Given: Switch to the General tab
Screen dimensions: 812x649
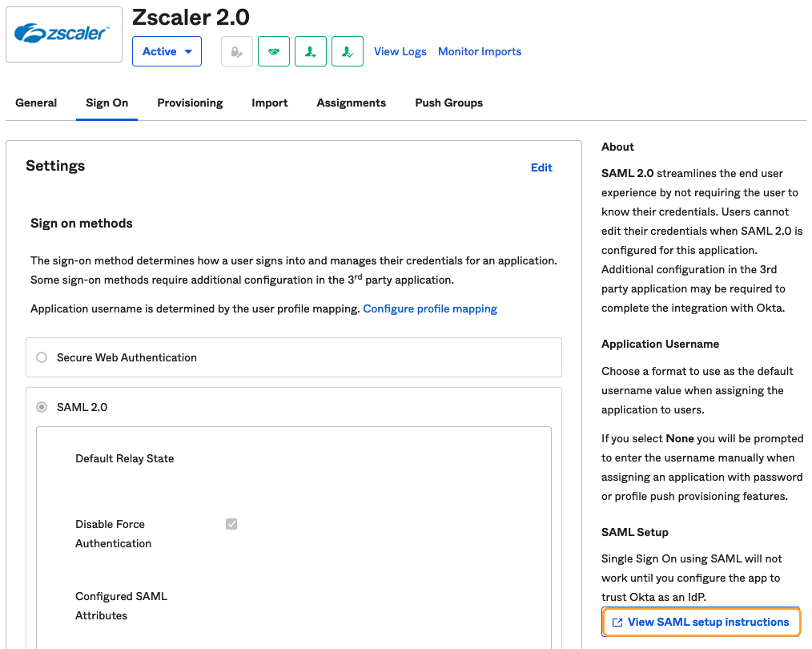Looking at the screenshot, I should (x=36, y=103).
